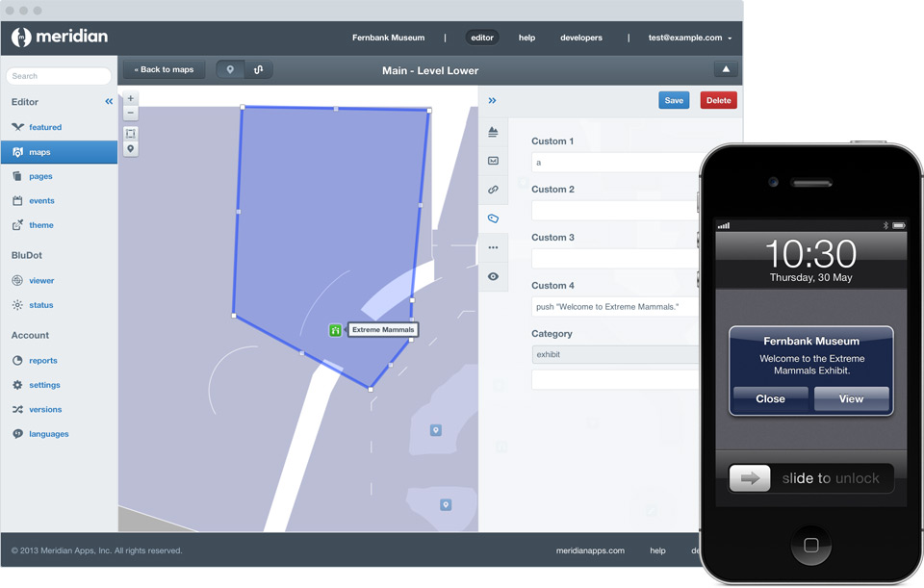Select maps in the Editor sidebar
The width and height of the screenshot is (924, 588).
pos(59,152)
